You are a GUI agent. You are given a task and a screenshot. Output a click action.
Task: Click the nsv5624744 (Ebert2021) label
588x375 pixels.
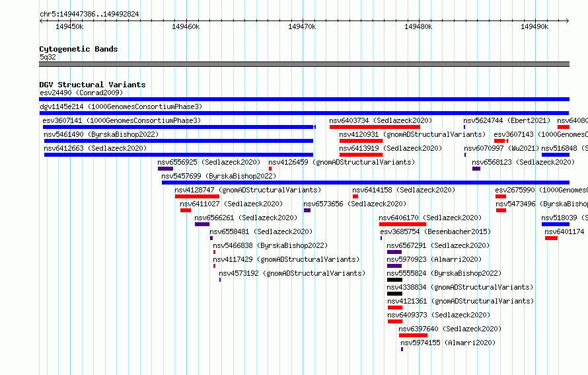507,120
